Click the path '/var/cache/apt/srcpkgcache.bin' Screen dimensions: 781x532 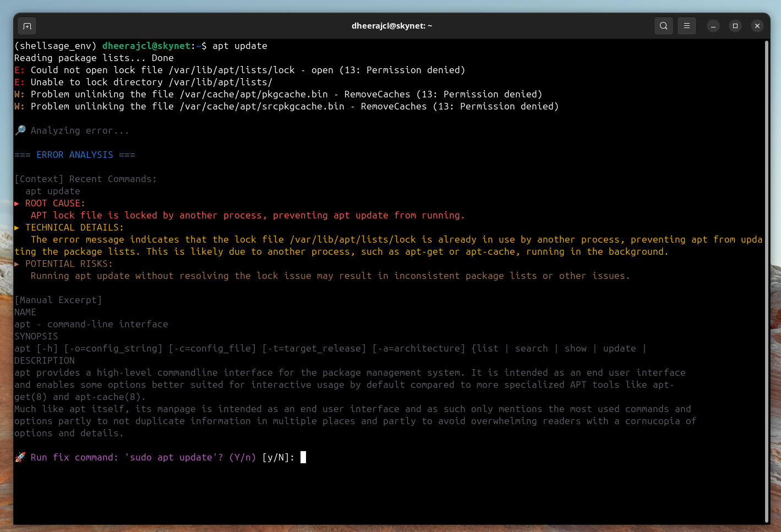pyautogui.click(x=262, y=107)
